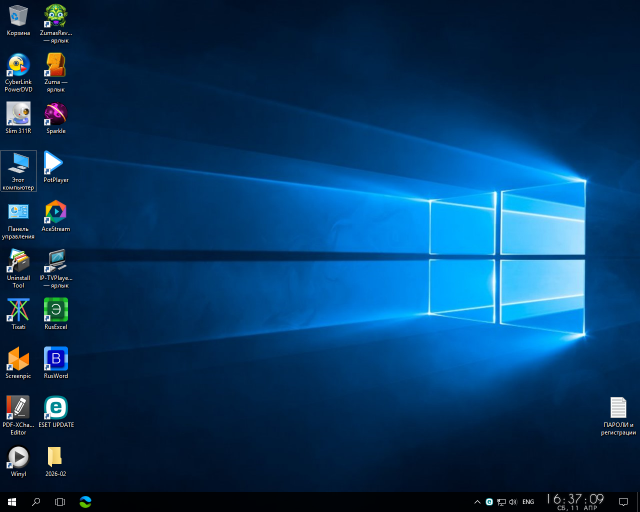Click the Uninstall Tool shortcut
Screen dimensions: 640x512
pos(18,269)
